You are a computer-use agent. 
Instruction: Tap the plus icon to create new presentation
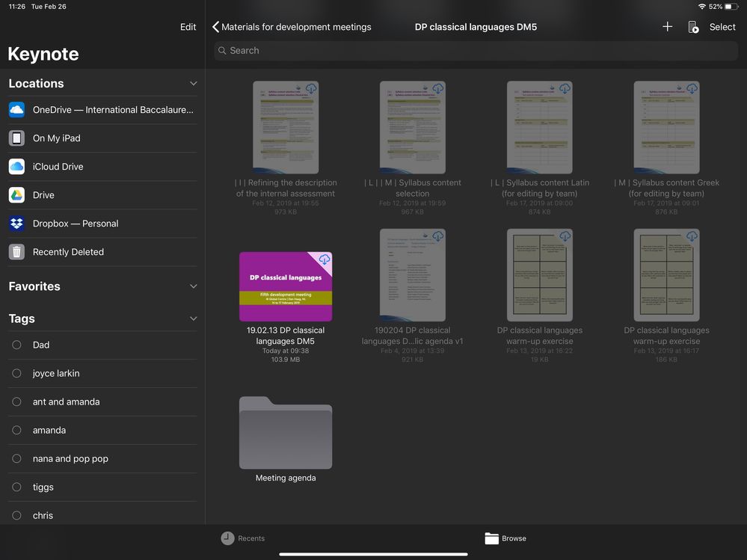click(667, 27)
